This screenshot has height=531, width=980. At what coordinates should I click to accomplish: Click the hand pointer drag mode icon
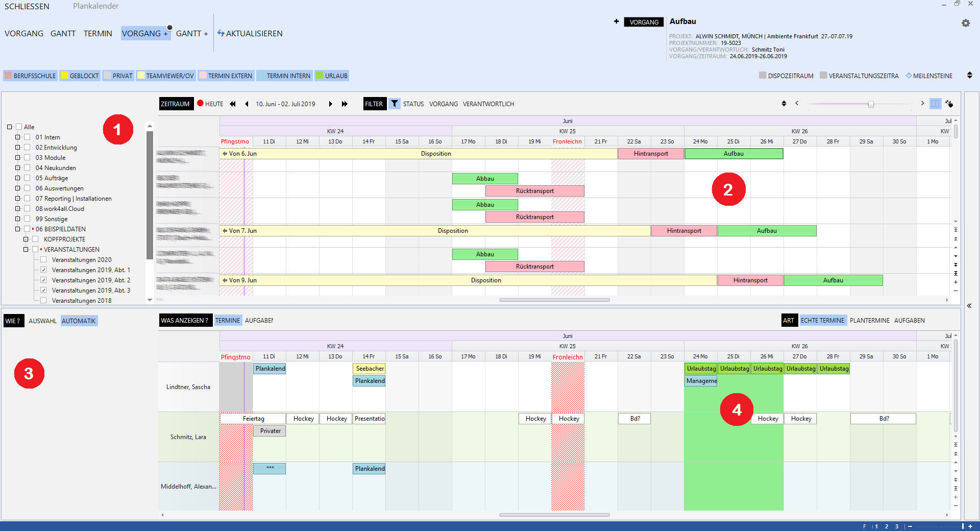(x=949, y=104)
